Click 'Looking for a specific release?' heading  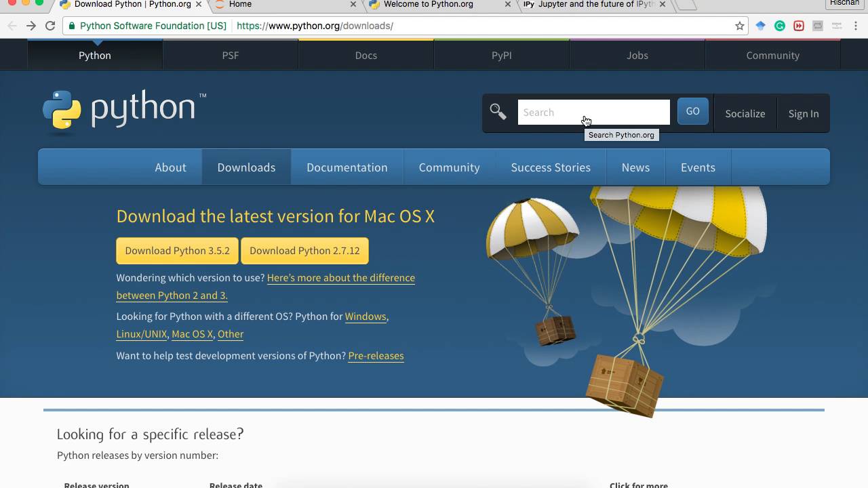150,434
